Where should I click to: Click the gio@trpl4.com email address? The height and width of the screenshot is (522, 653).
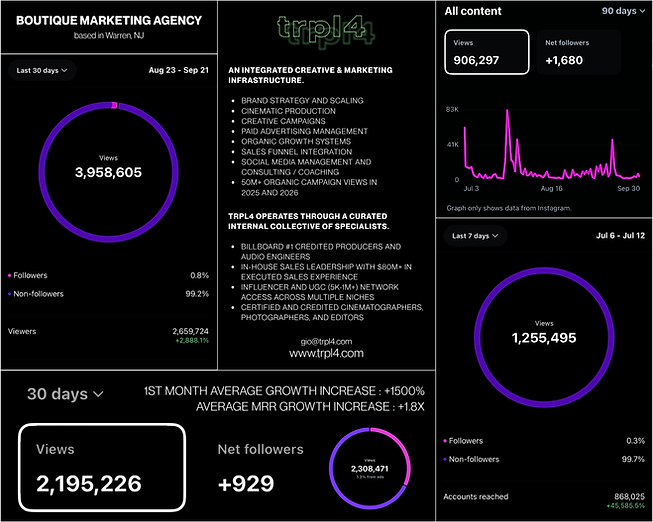326,342
